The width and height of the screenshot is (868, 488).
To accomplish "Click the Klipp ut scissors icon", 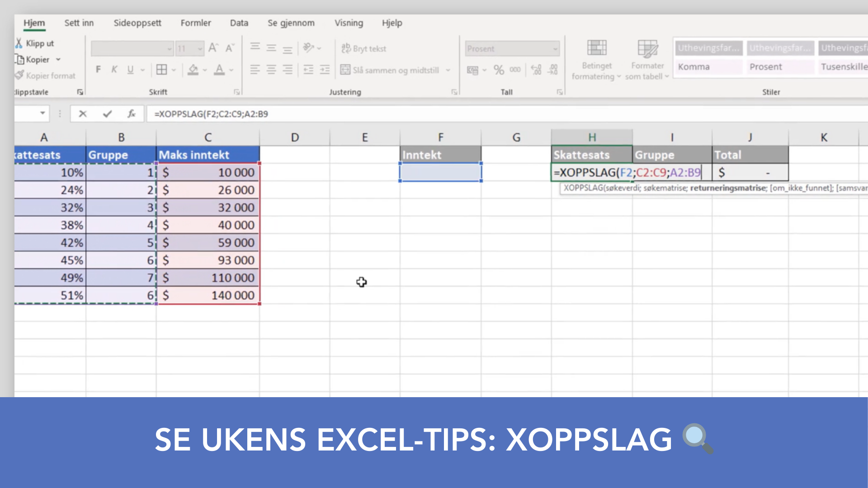I will 19,43.
